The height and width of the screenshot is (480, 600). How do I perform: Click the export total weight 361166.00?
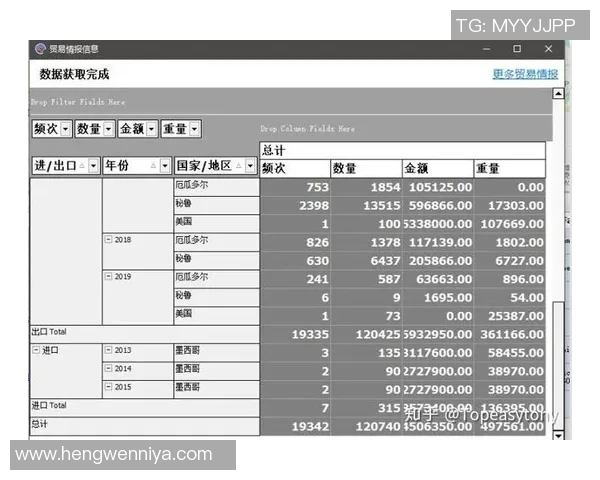[x=512, y=335]
